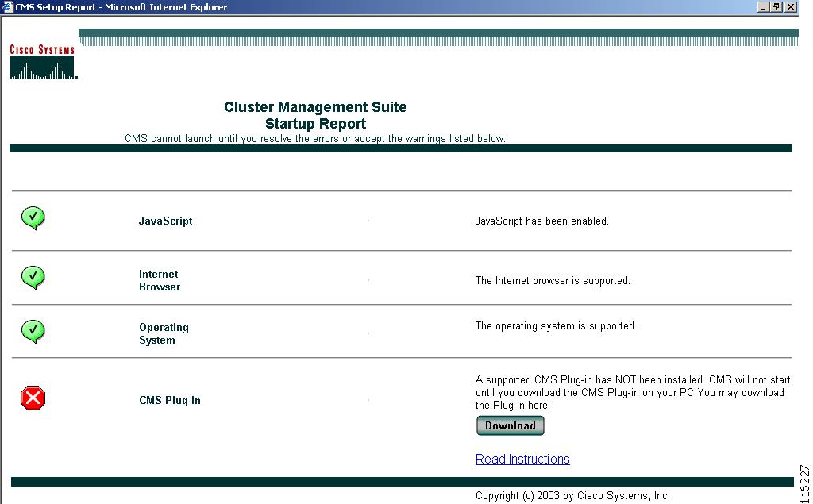Click the 'Internet Browser' row label
Screen dimensions: 813x504
(160, 280)
